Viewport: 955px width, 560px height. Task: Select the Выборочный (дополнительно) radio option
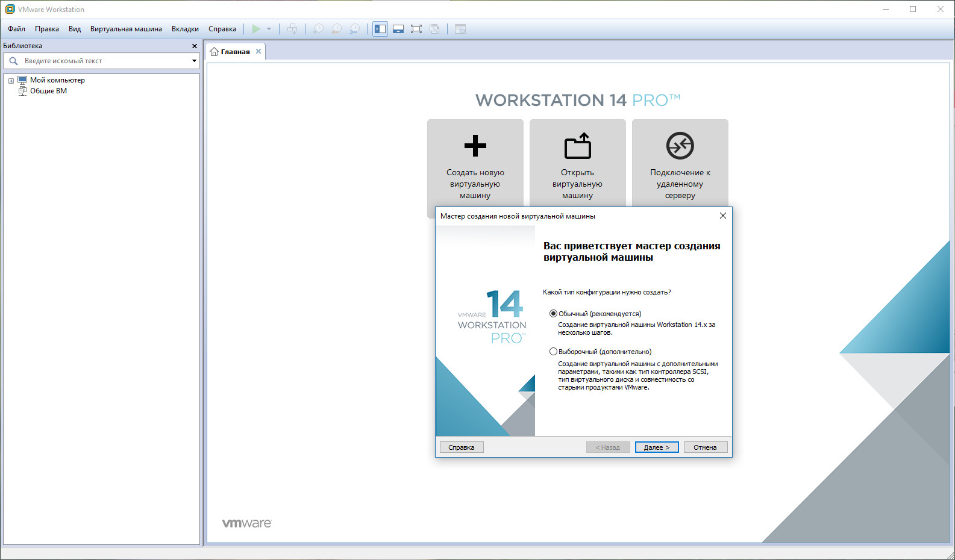tap(553, 352)
